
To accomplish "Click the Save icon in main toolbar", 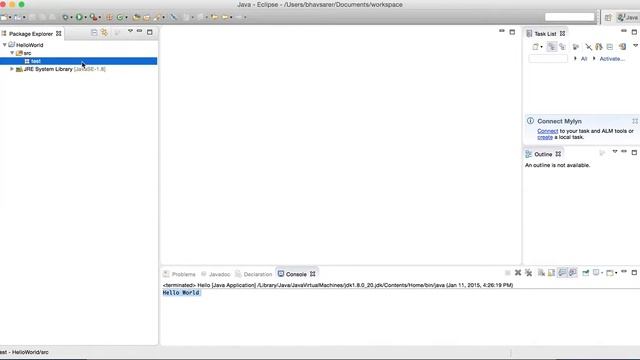I will [32, 17].
